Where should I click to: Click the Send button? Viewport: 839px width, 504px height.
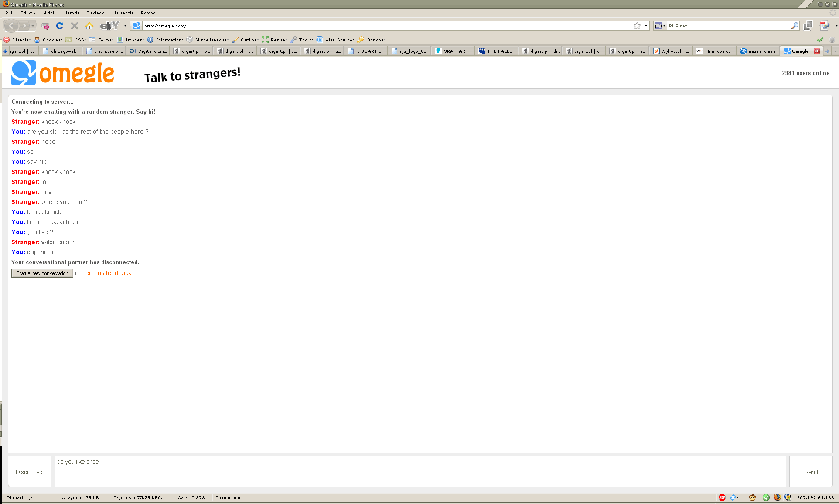811,472
